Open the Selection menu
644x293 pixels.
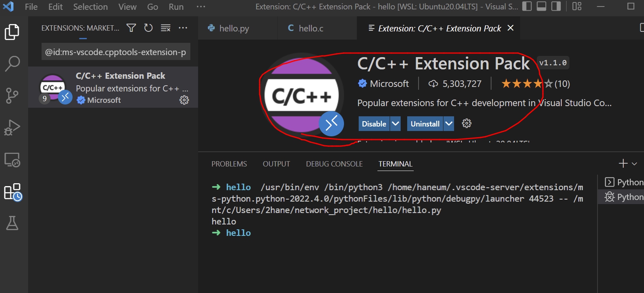point(90,7)
